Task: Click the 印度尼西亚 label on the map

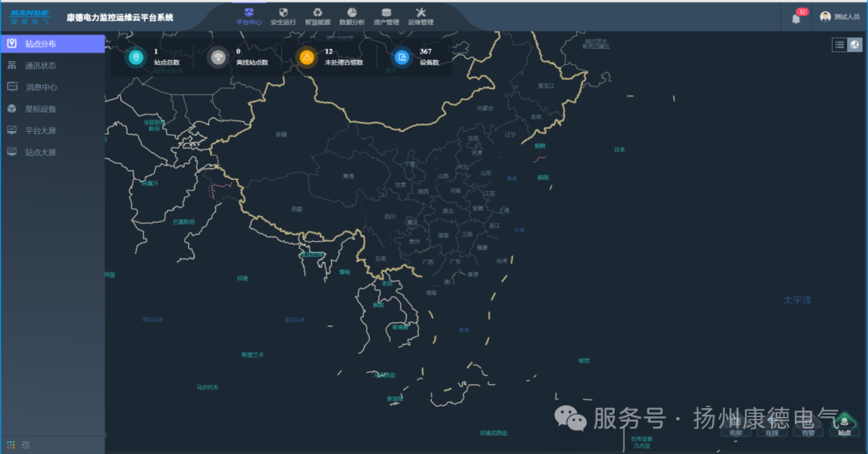Action: [493, 433]
